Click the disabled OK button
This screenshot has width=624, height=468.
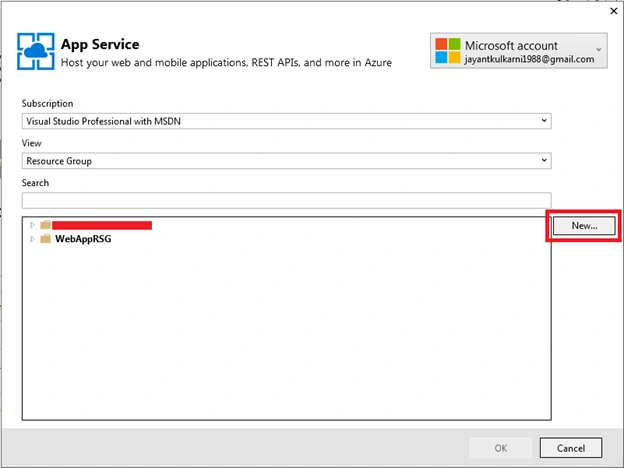point(501,448)
